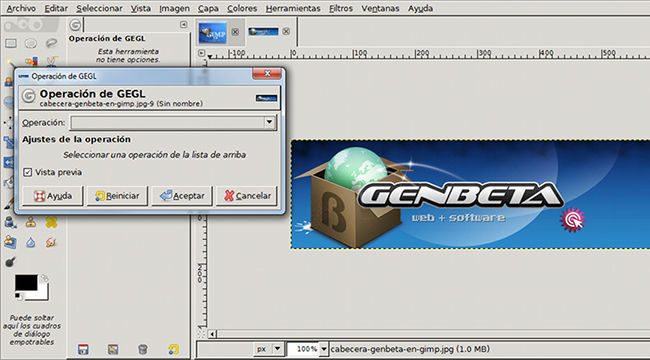Open the Imagen menu

[175, 8]
